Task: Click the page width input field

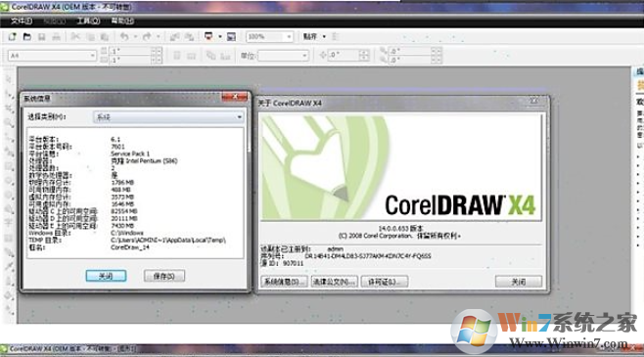Action: [130, 51]
